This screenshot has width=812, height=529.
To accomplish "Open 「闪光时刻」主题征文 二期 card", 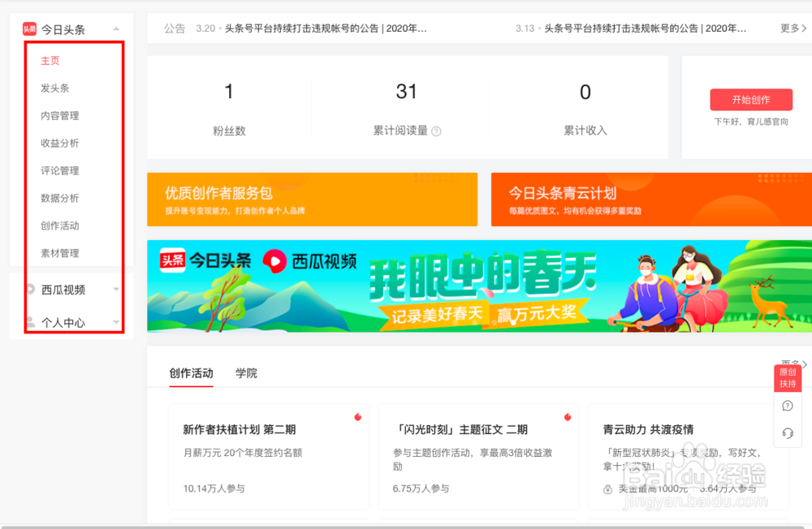I will coord(478,457).
